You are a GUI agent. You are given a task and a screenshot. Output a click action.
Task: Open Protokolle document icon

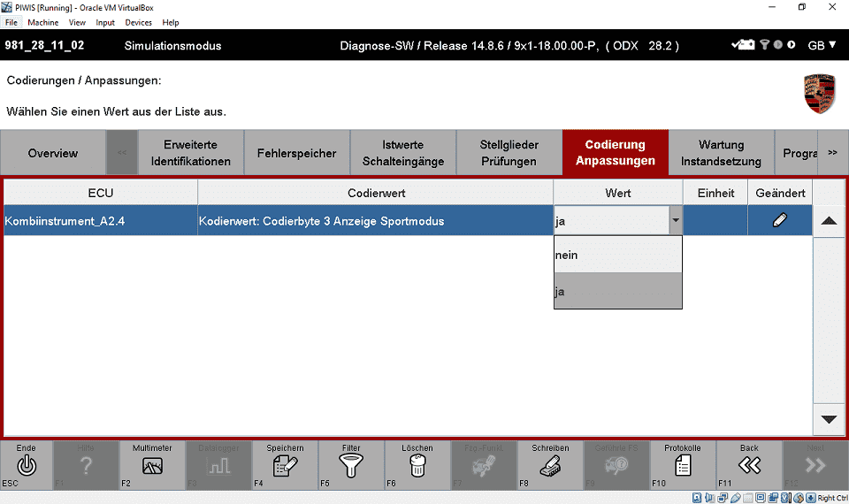click(683, 466)
